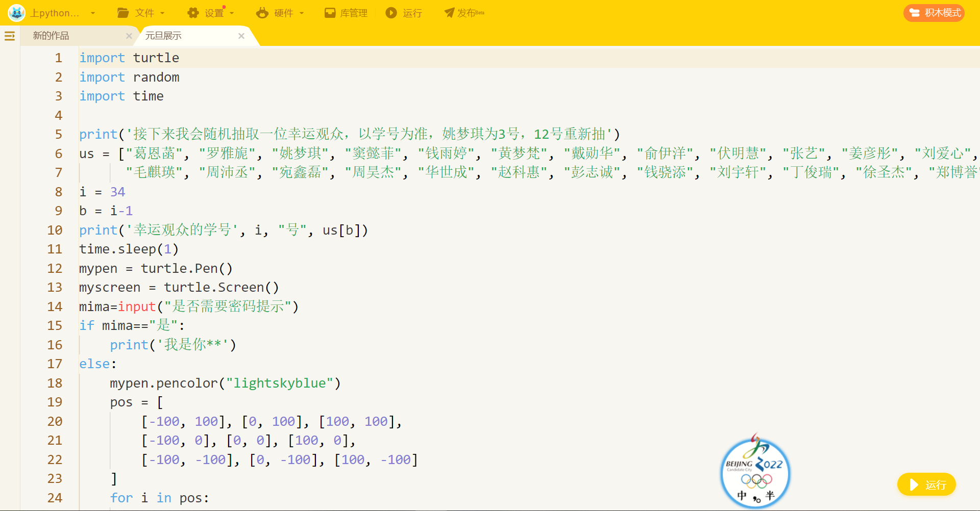Expand the 上python mode dropdown arrow

(93, 13)
